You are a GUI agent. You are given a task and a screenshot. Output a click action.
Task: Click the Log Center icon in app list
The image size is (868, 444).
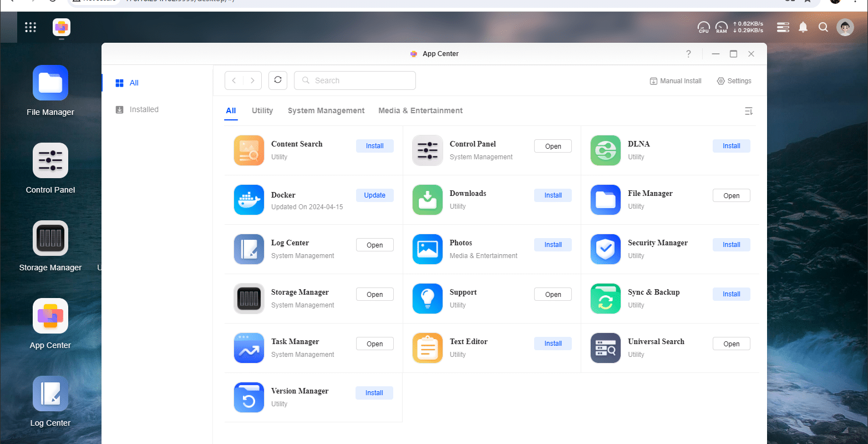(x=249, y=249)
